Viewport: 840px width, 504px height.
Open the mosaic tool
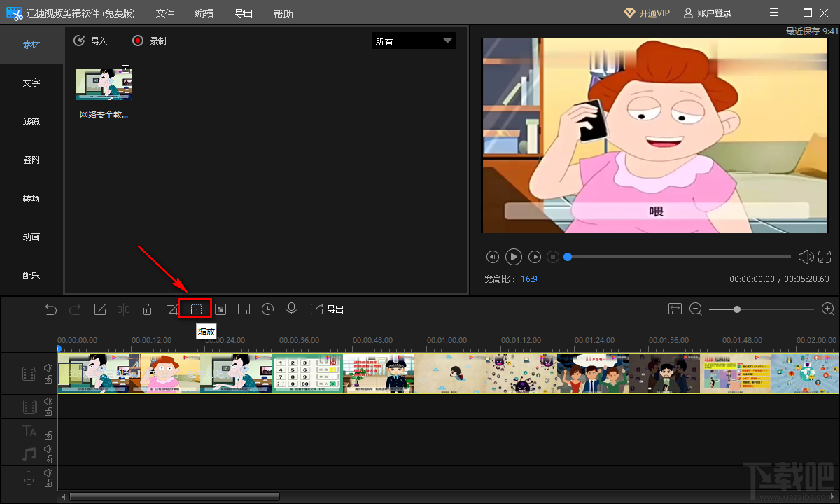[220, 309]
